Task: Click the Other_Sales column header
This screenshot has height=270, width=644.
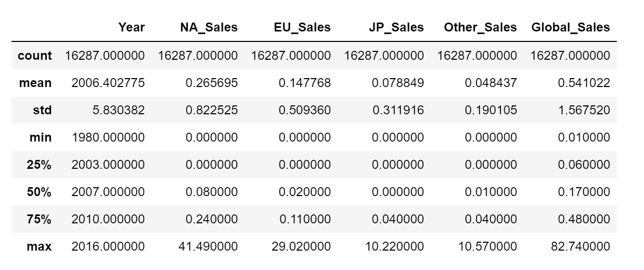Action: 480,27
